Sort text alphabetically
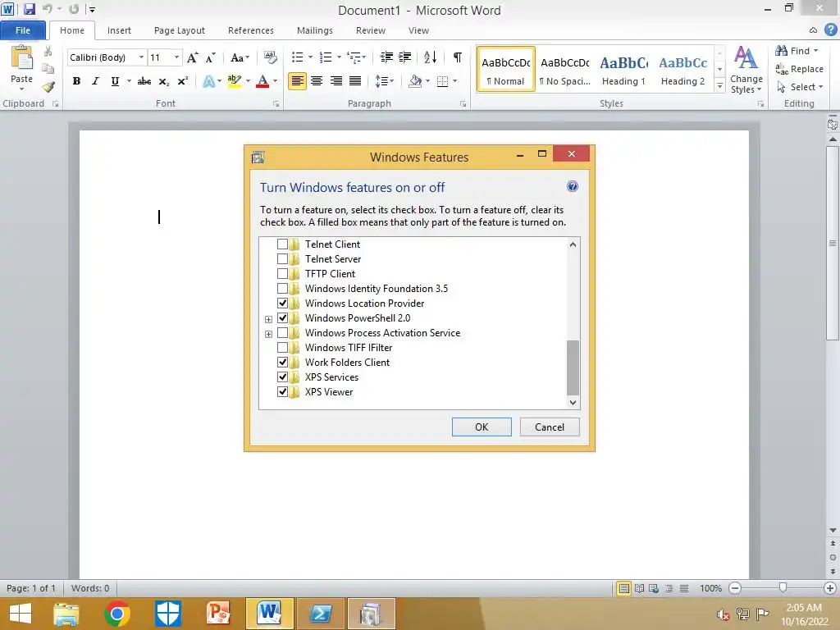 coord(430,57)
